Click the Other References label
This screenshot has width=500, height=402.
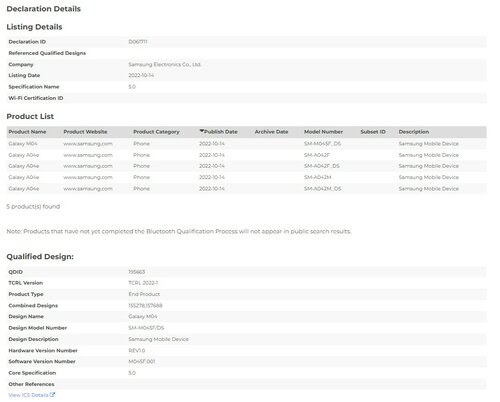[x=31, y=384]
